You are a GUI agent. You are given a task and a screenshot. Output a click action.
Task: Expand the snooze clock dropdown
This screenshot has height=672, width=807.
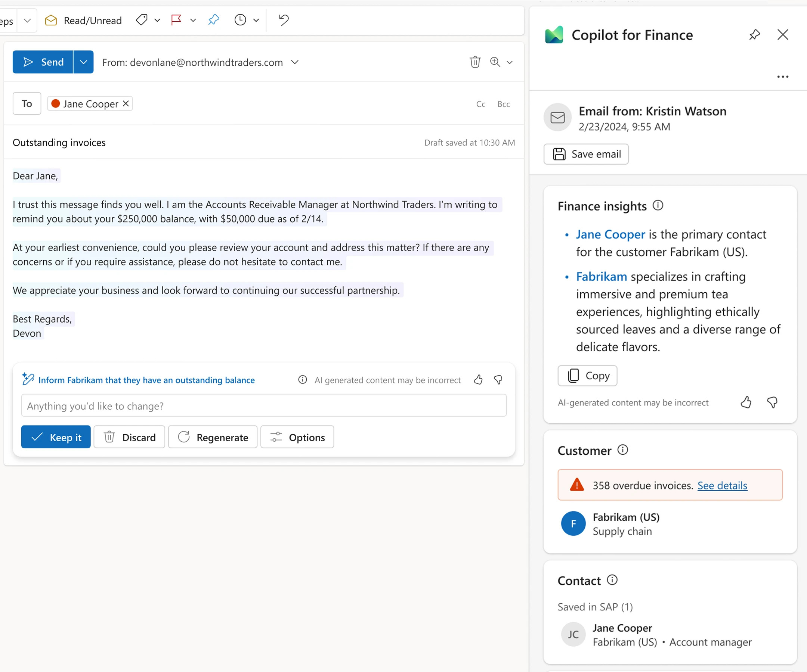point(256,21)
